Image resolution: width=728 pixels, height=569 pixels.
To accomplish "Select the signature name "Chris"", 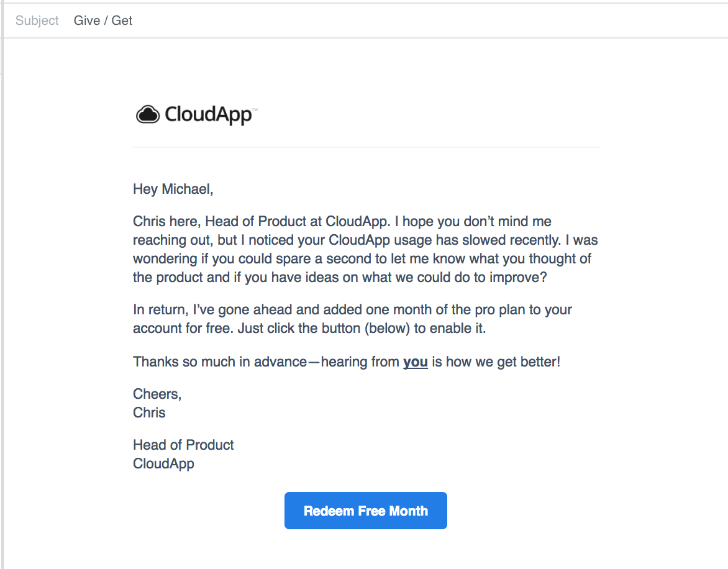I will coord(148,412).
